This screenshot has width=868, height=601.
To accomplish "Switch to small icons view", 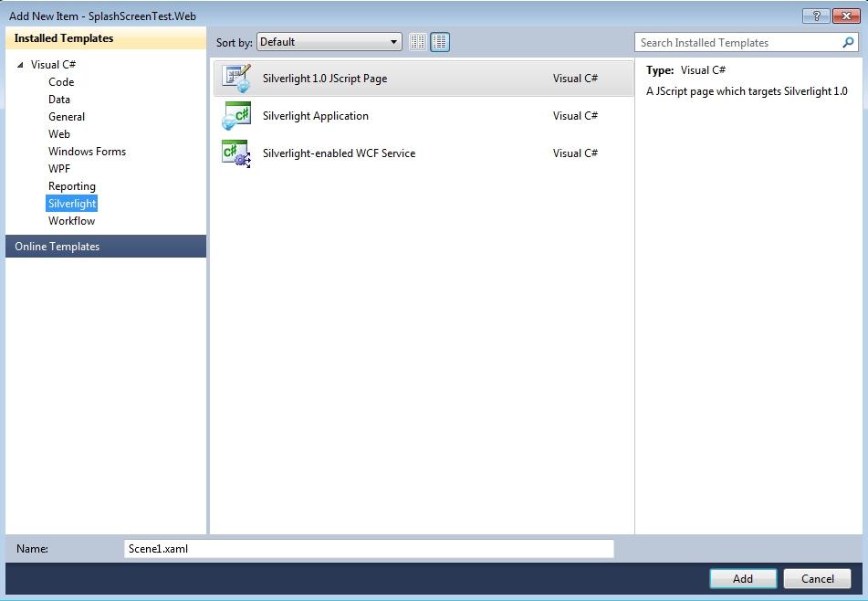I will coord(418,42).
